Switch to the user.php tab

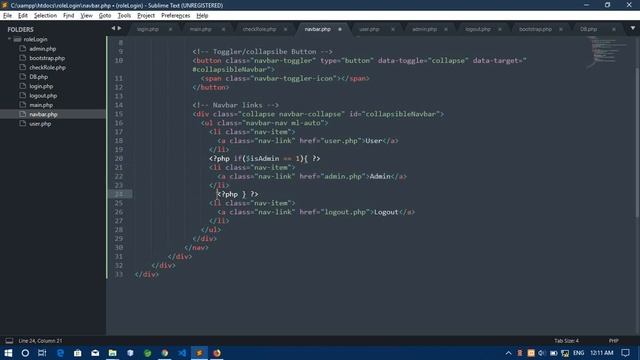pyautogui.click(x=369, y=29)
